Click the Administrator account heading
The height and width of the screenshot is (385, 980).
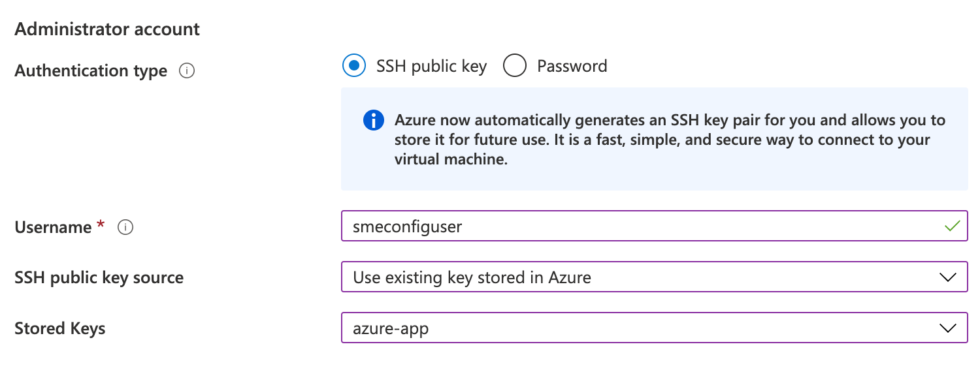tap(107, 29)
